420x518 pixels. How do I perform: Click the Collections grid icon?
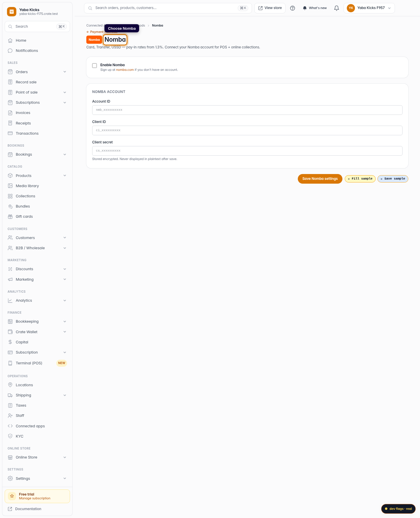(10, 196)
